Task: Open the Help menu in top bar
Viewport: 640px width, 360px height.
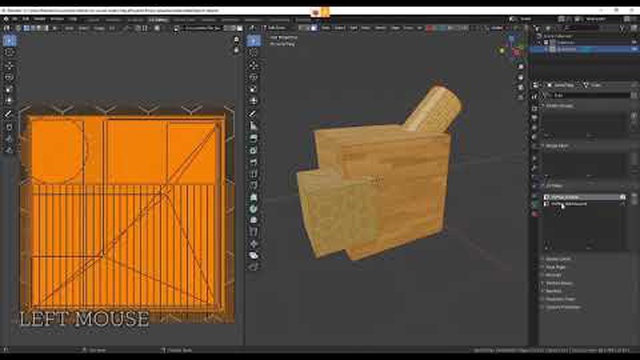Action: click(73, 19)
